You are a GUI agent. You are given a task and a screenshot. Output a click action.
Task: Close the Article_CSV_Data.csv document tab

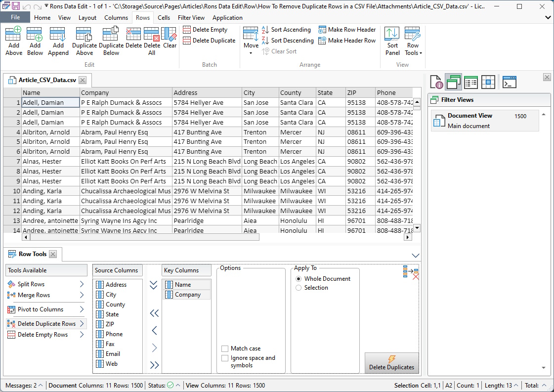tap(83, 80)
